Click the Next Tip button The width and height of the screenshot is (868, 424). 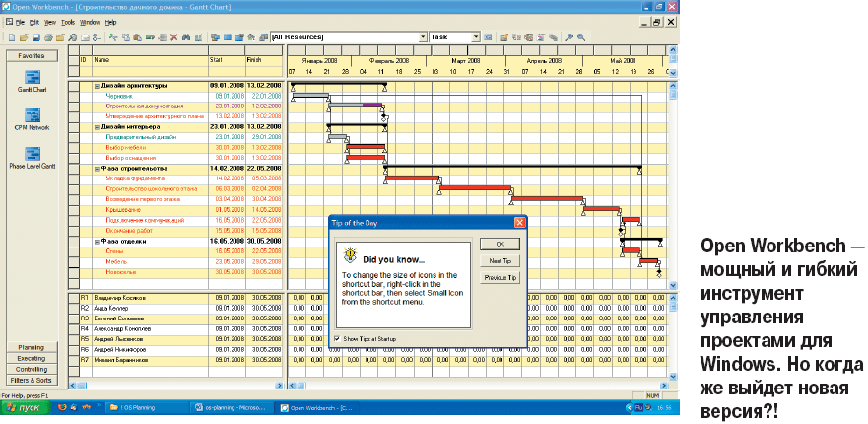point(500,261)
